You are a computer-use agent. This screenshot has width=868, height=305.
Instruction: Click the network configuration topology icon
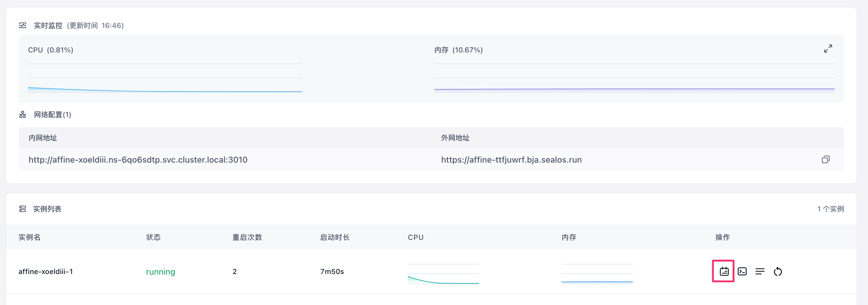(x=23, y=114)
